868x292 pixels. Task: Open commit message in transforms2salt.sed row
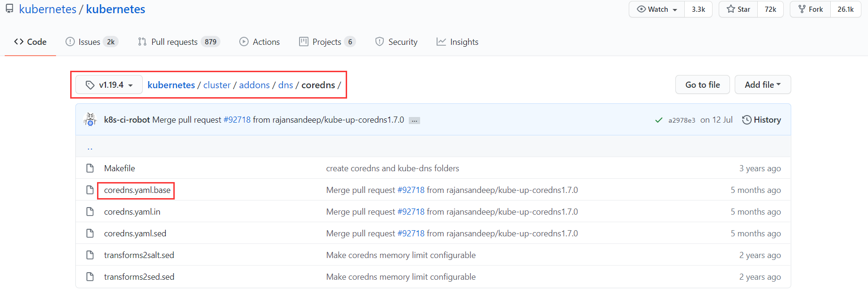coord(401,255)
